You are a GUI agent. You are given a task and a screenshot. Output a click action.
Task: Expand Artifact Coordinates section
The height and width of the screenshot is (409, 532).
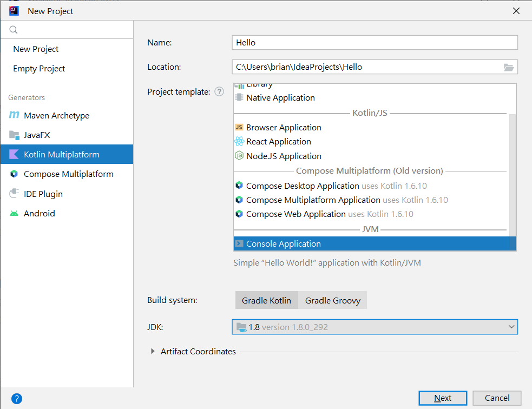[153, 351]
